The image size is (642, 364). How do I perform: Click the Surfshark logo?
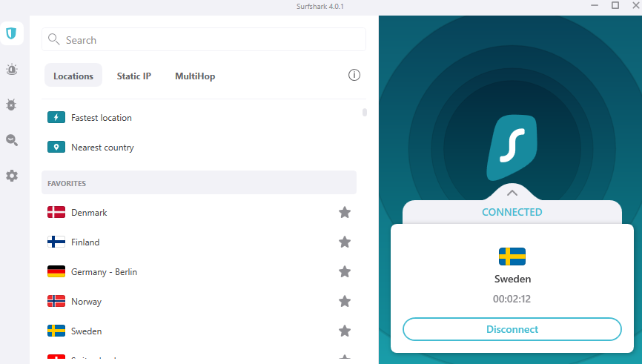pyautogui.click(x=512, y=148)
